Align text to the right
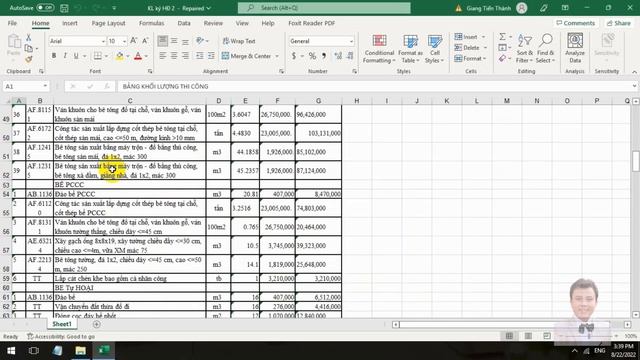This screenshot has width=640, height=360. click(x=185, y=56)
